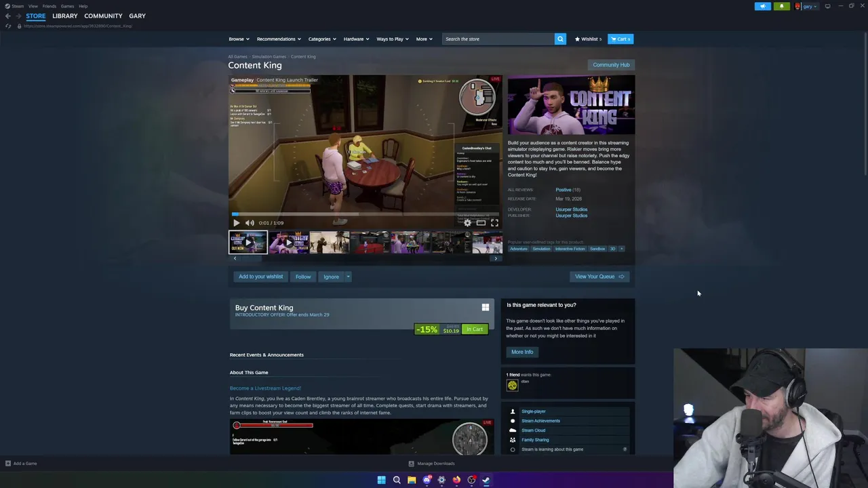This screenshot has height=488, width=868.
Task: Click the Steam taskbar icon
Action: click(x=486, y=480)
